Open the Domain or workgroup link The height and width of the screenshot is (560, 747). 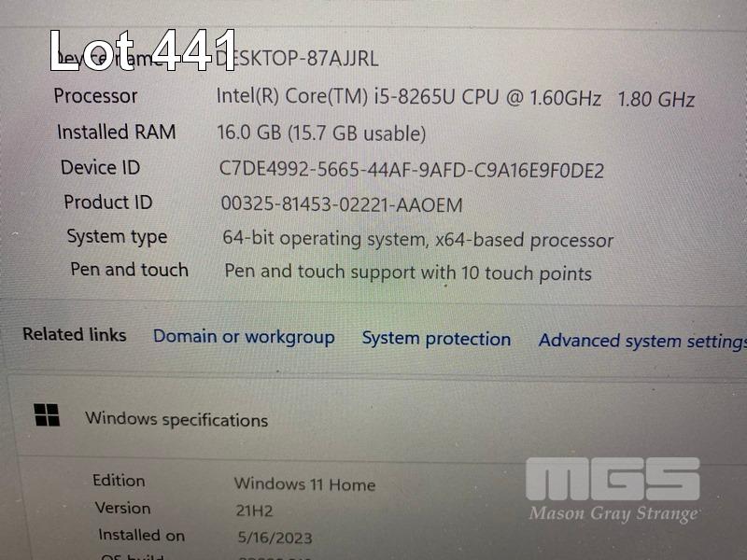tap(244, 337)
